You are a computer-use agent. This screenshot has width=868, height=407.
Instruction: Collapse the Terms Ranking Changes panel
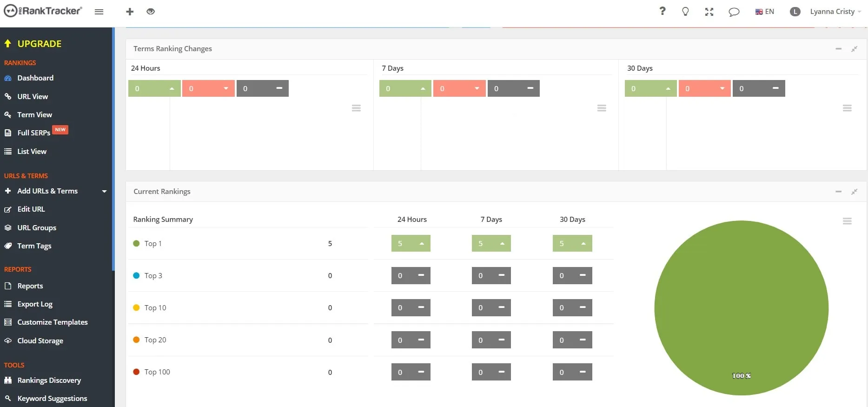(x=838, y=49)
